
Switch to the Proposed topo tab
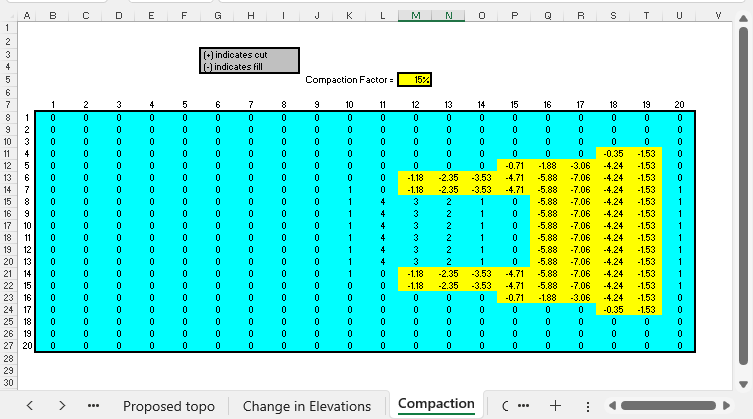[x=168, y=405]
